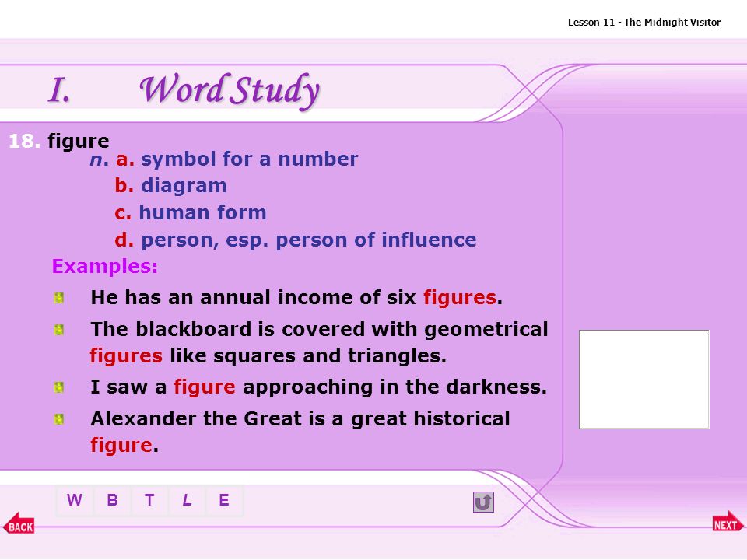Click the return U-turn arrow icon

pyautogui.click(x=483, y=502)
